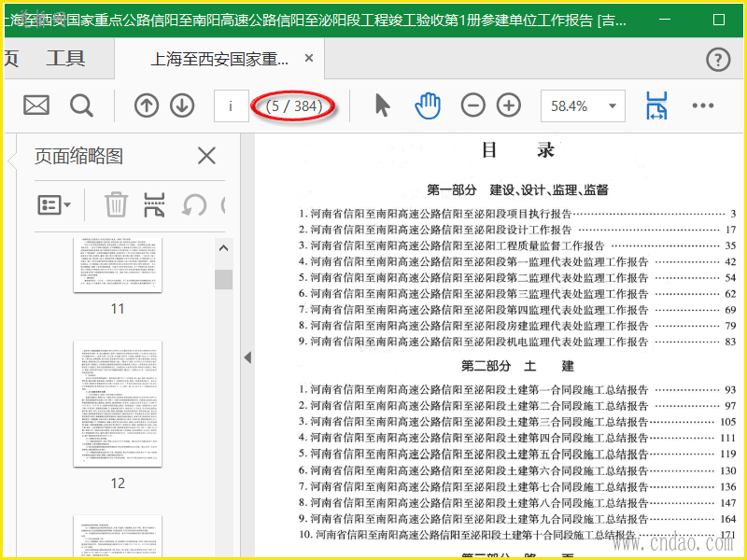The image size is (747, 560).
Task: Open the more tools ellipsis menu
Action: pos(703,105)
